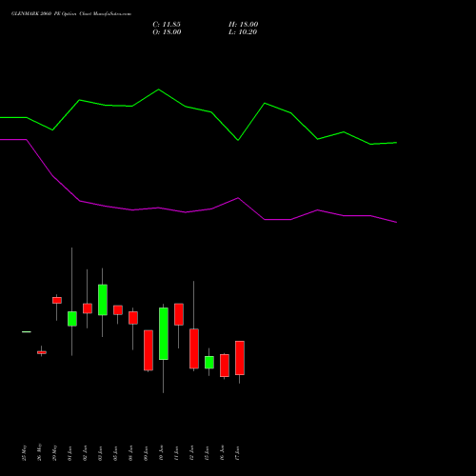The image size is (476, 476).
Task: Click the tiny red candle on 26 May
Action: coord(42,352)
